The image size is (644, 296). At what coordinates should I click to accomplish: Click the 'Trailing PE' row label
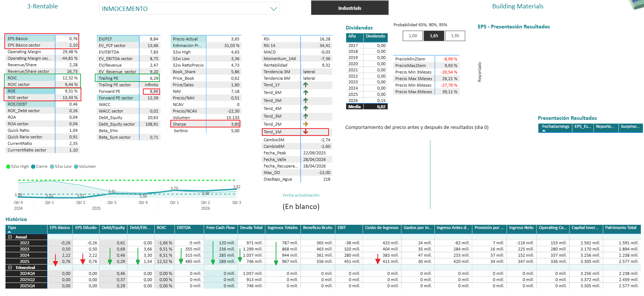[108, 78]
